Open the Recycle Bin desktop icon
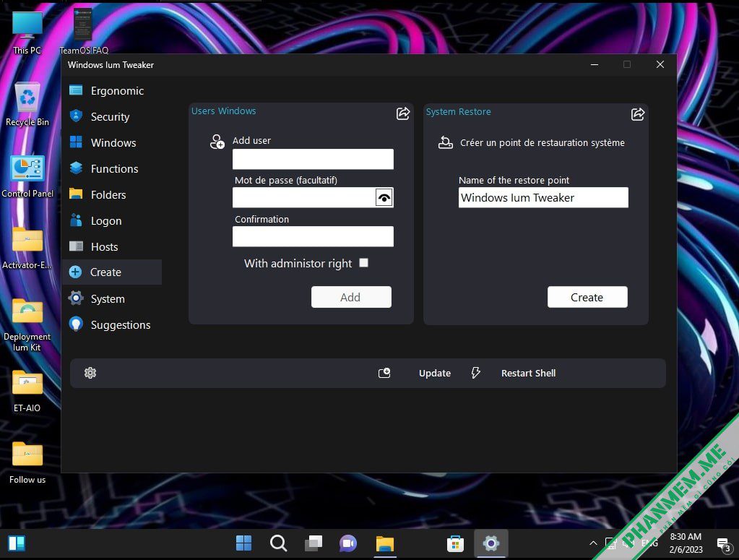739x560 pixels. [x=27, y=104]
